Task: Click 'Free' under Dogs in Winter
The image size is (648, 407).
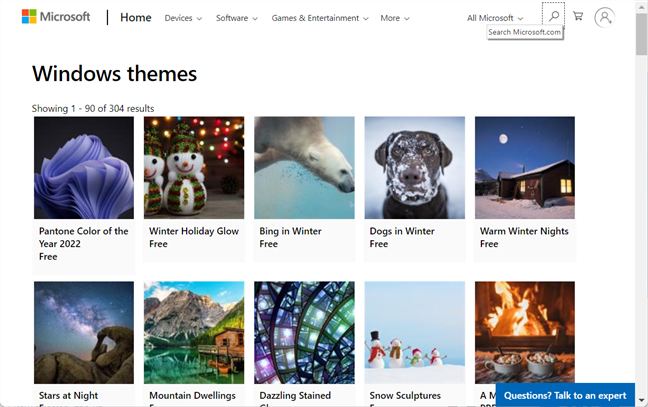Action: 379,244
